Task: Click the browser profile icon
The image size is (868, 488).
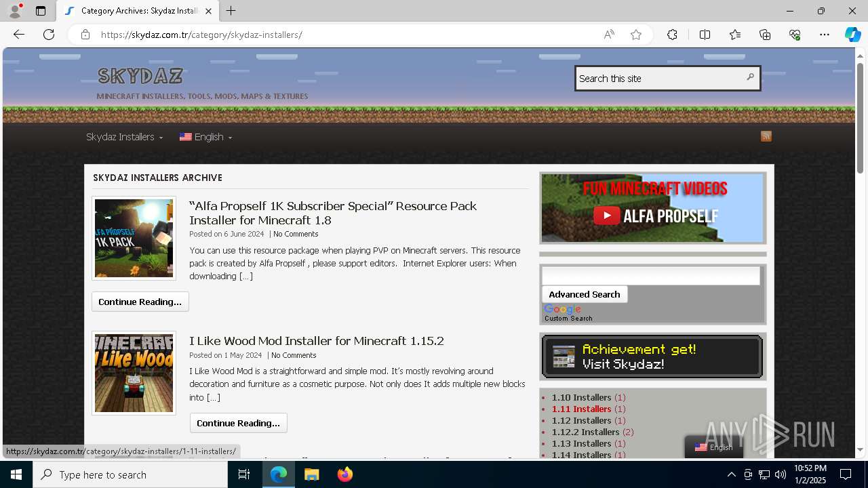Action: click(15, 11)
